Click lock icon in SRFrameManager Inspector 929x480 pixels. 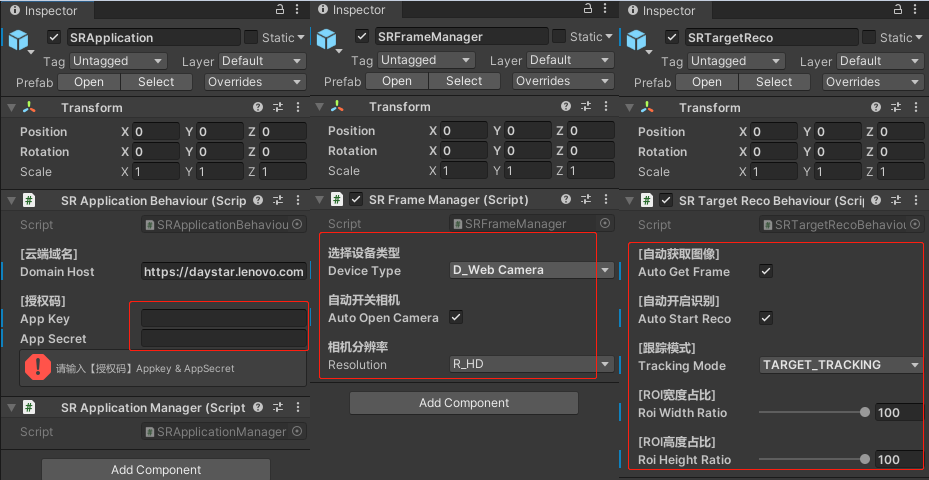[x=588, y=9]
